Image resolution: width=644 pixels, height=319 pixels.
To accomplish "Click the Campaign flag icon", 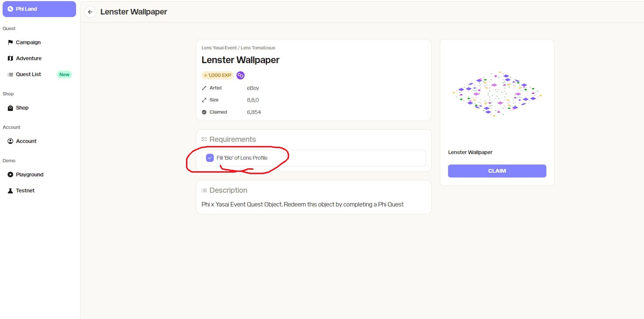I will pyautogui.click(x=10, y=42).
